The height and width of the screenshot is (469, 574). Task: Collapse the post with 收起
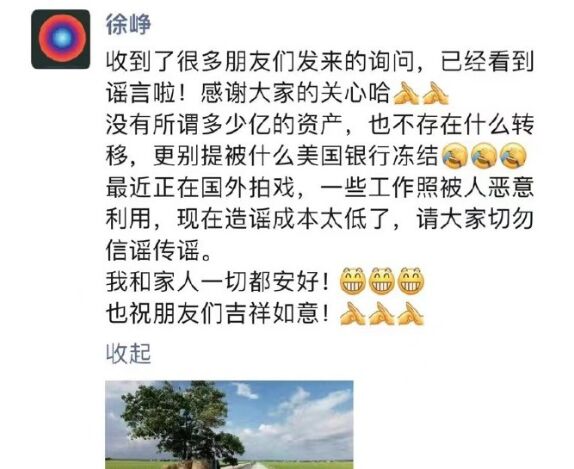(128, 354)
